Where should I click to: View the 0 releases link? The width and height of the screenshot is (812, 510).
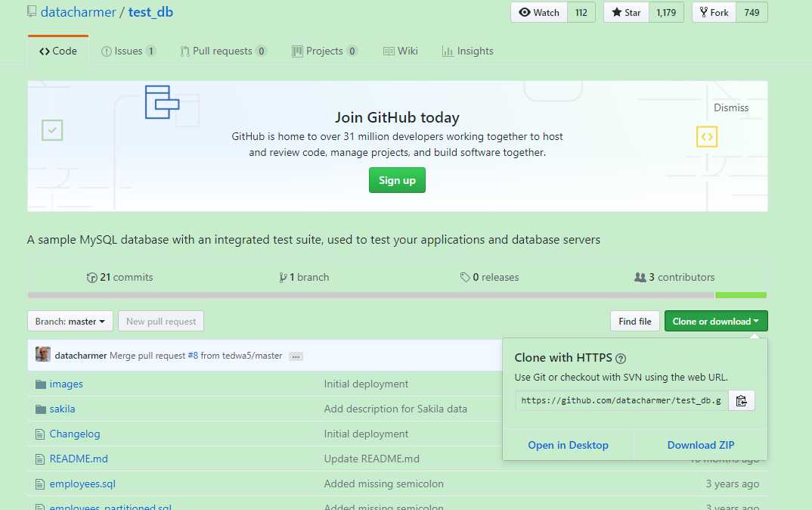489,277
